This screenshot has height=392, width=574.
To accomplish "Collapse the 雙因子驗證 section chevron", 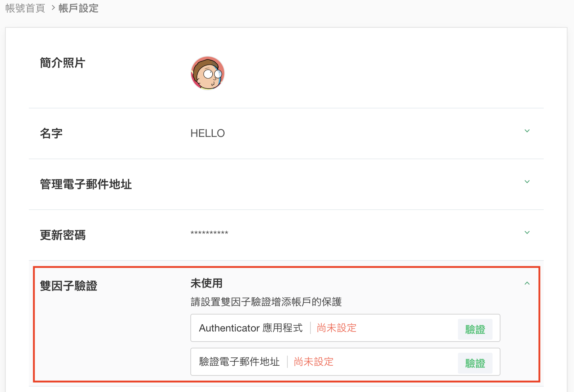I will pos(527,283).
